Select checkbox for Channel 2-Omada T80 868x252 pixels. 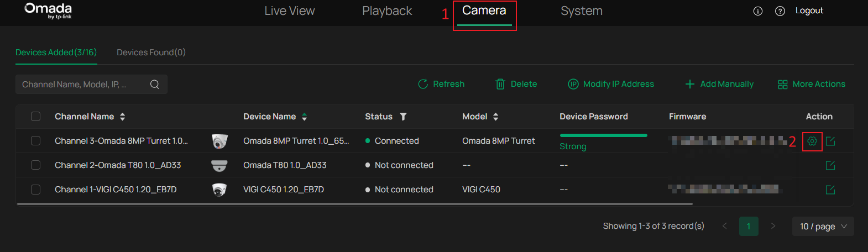[x=36, y=165]
